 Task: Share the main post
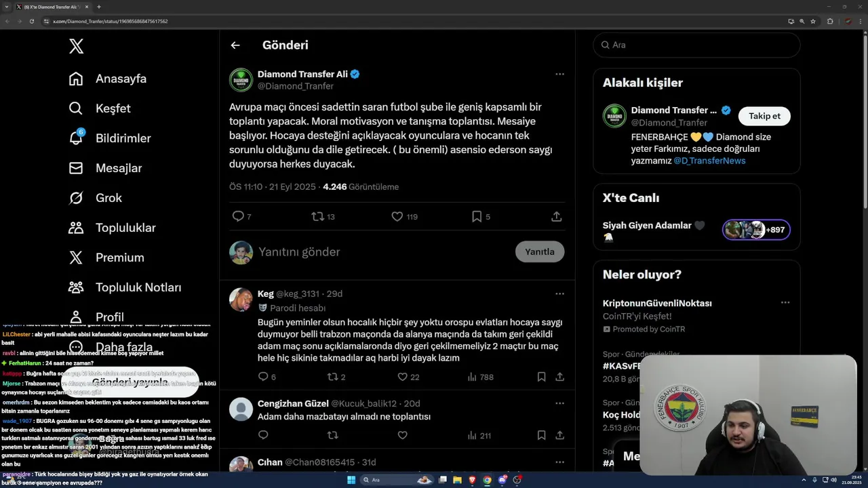coord(556,216)
